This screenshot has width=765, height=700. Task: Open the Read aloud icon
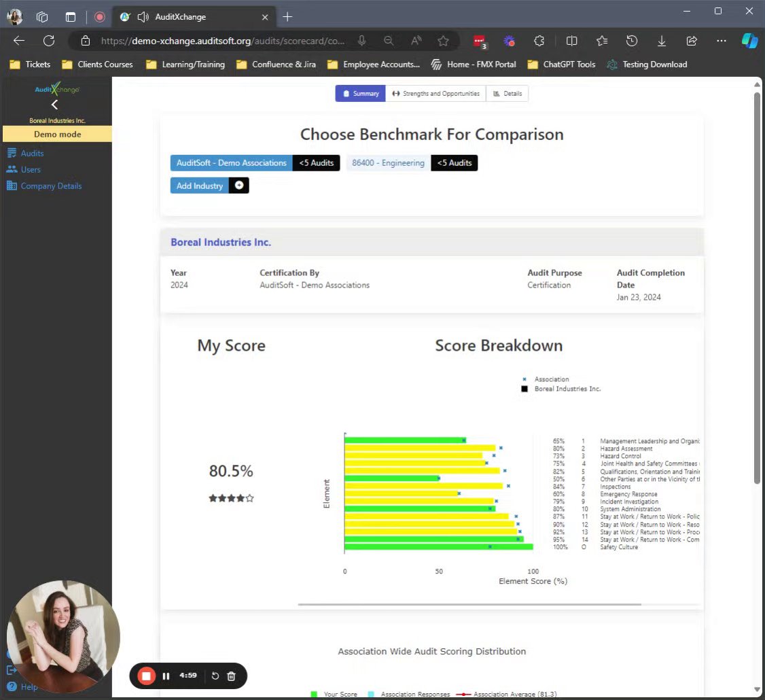pos(416,41)
